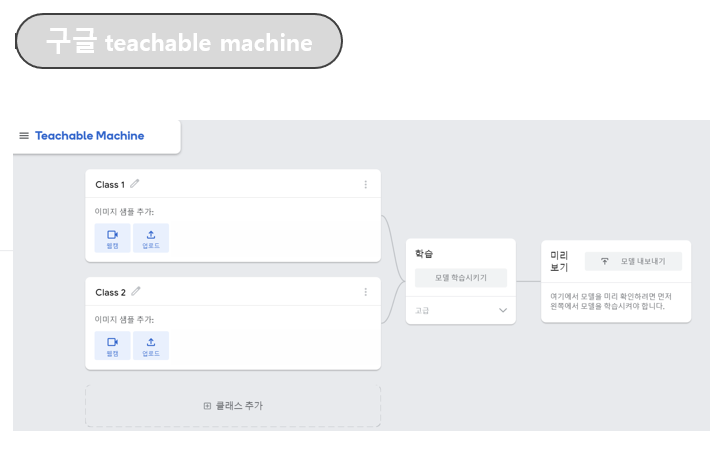Click the 고급 label in training card
The image size is (724, 455).
pos(422,310)
